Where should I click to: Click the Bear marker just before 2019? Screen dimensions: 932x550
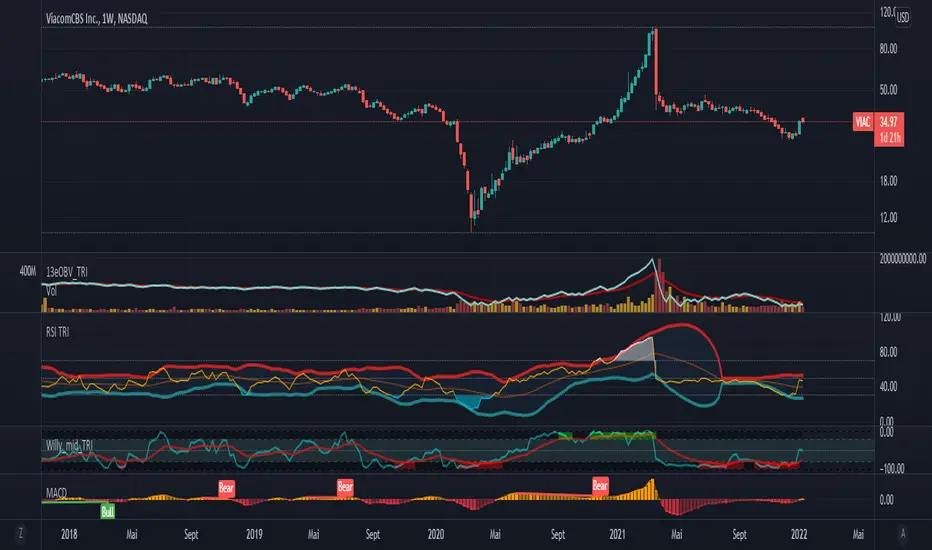coord(226,488)
